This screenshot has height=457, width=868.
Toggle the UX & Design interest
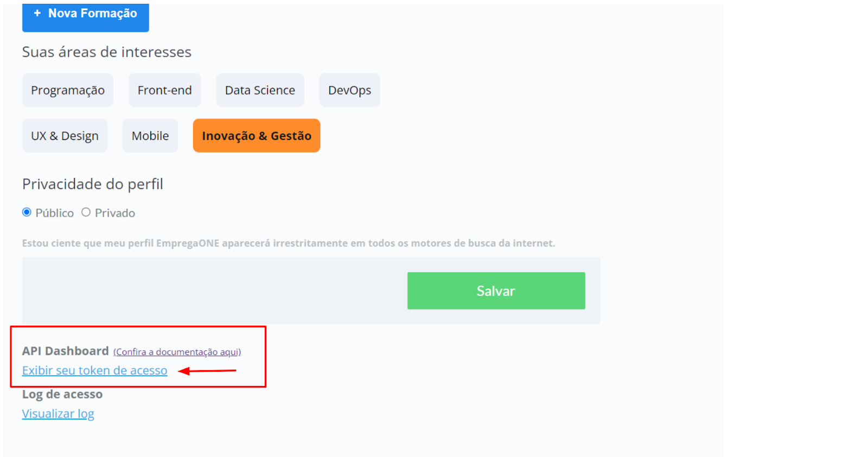tap(65, 135)
